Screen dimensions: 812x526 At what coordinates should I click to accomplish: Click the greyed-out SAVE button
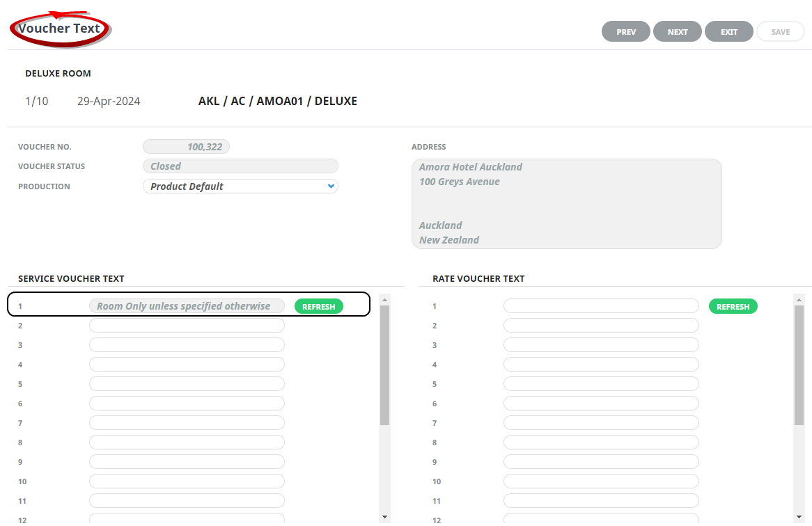pos(780,32)
